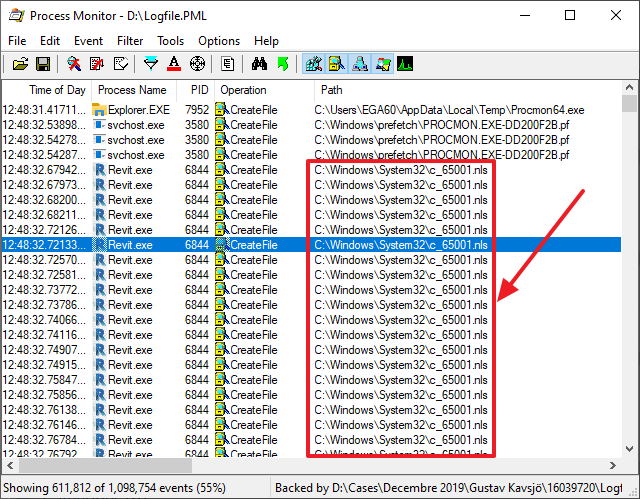Open Highlight settings with the red-underlined A icon
The height and width of the screenshot is (499, 640).
tap(174, 64)
